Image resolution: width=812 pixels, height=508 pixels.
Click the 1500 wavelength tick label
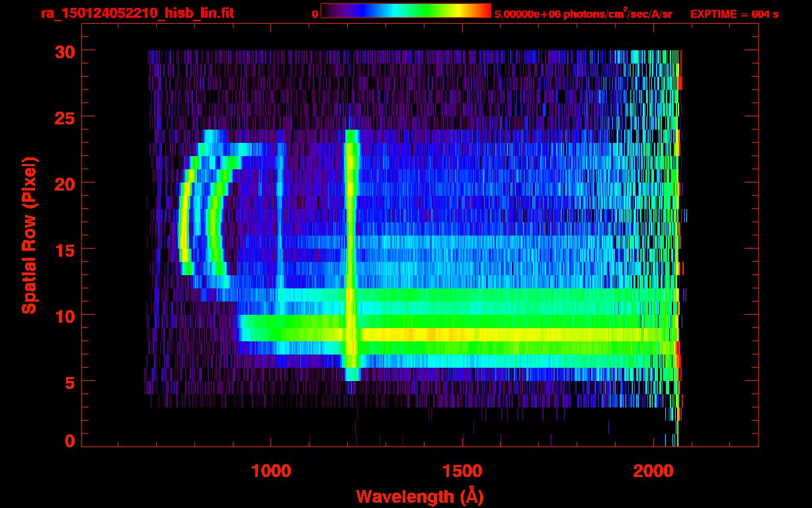point(462,470)
